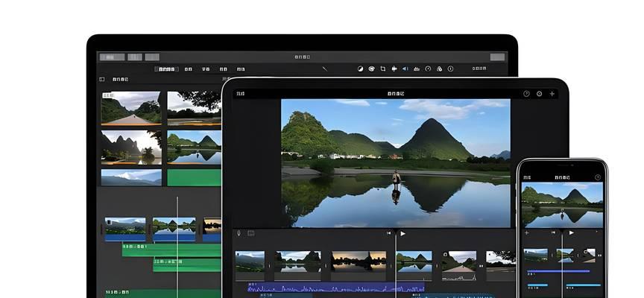Skip to beginning on iPhone playback controls
The image size is (644, 298).
553,232
